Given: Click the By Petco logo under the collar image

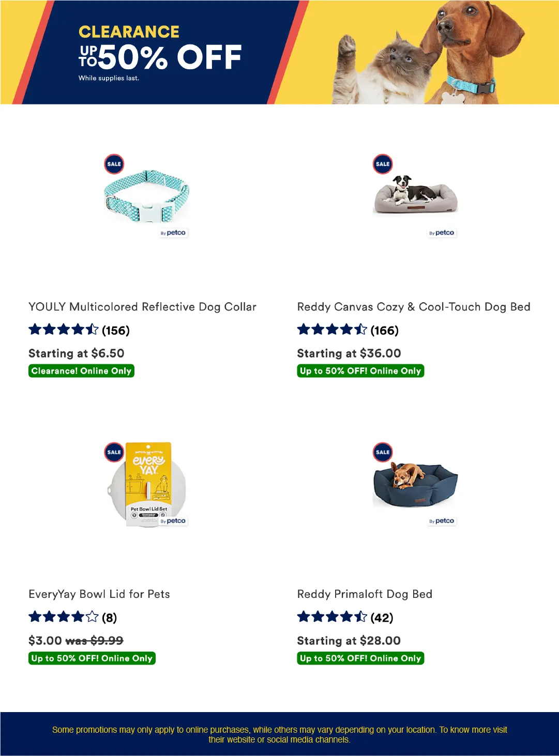Looking at the screenshot, I should pyautogui.click(x=173, y=233).
